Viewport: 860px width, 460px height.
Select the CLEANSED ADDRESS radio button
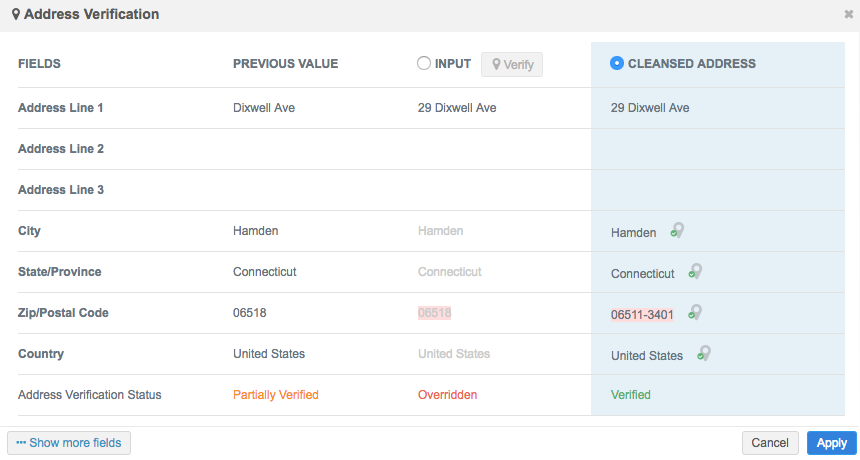pos(617,63)
